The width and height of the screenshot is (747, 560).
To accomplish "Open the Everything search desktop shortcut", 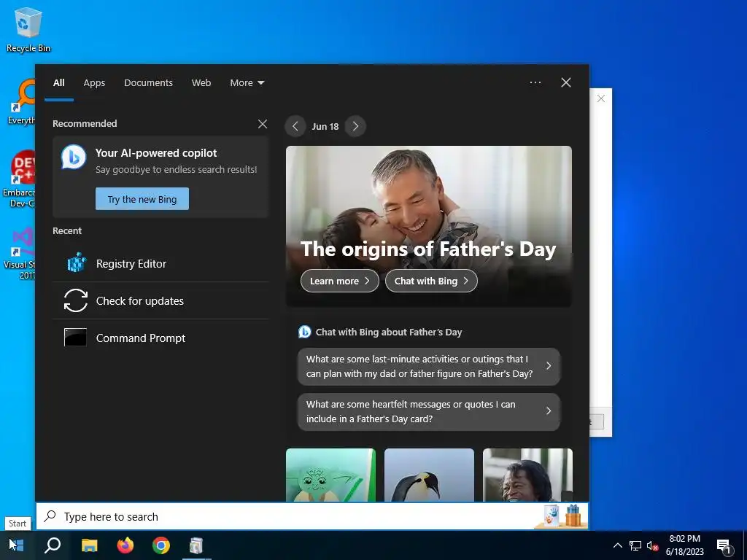I will coord(21,103).
